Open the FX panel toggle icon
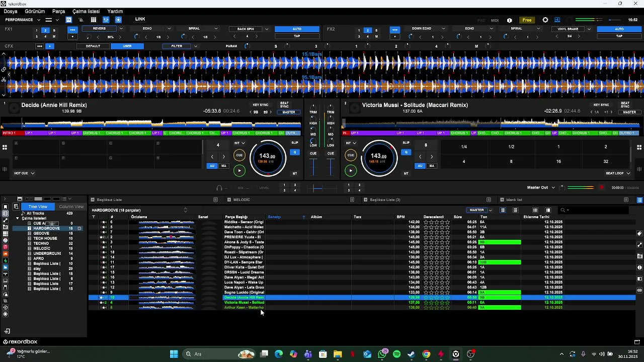 (x=69, y=20)
